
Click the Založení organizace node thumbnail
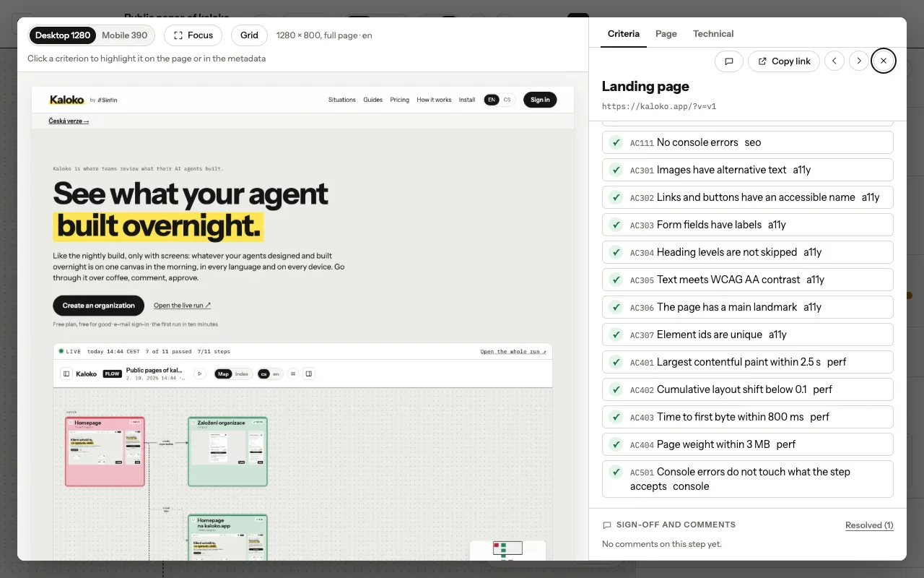(x=227, y=452)
